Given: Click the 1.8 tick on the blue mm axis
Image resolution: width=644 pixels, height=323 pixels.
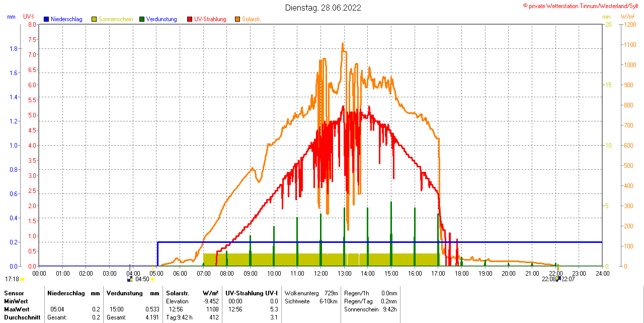Looking at the screenshot, I should [14, 49].
